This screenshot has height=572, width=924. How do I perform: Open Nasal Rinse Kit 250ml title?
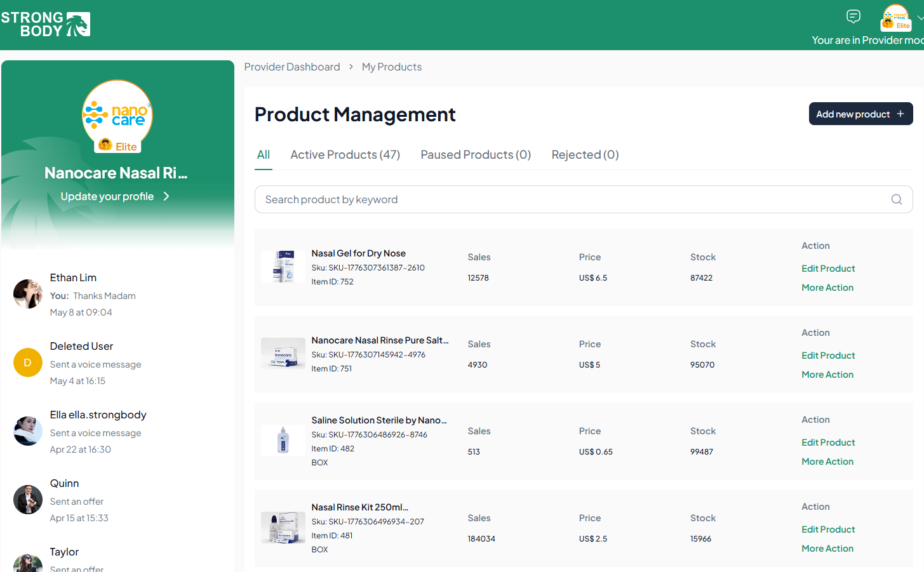coord(359,507)
